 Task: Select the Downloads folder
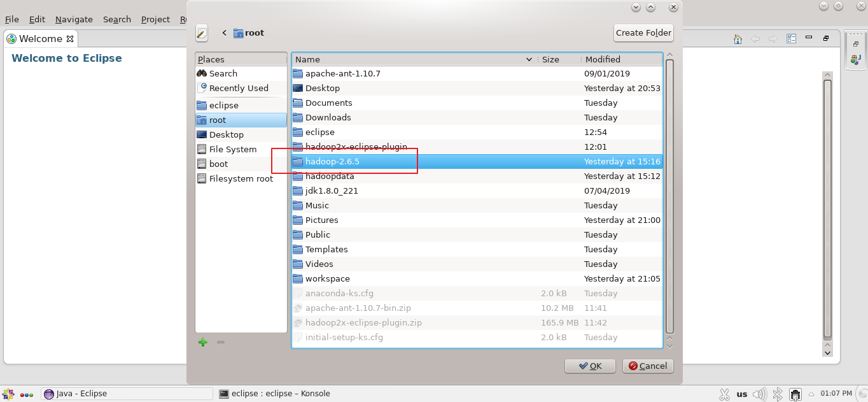(477, 117)
